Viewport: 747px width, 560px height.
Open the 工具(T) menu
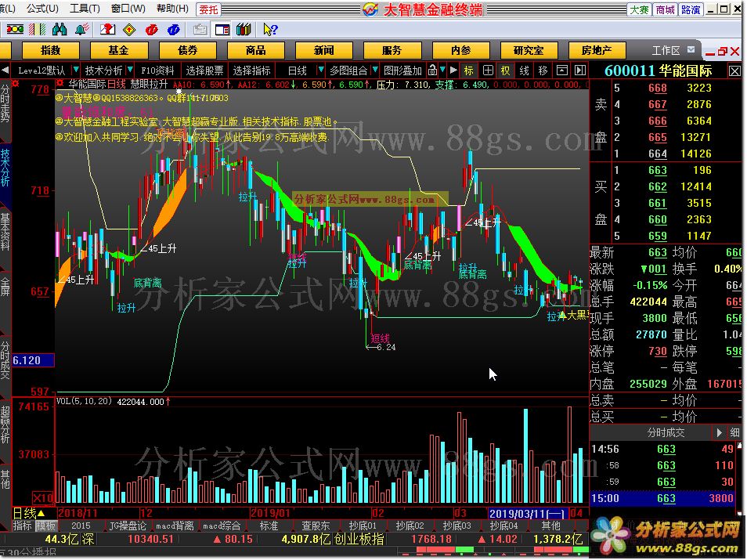point(85,9)
